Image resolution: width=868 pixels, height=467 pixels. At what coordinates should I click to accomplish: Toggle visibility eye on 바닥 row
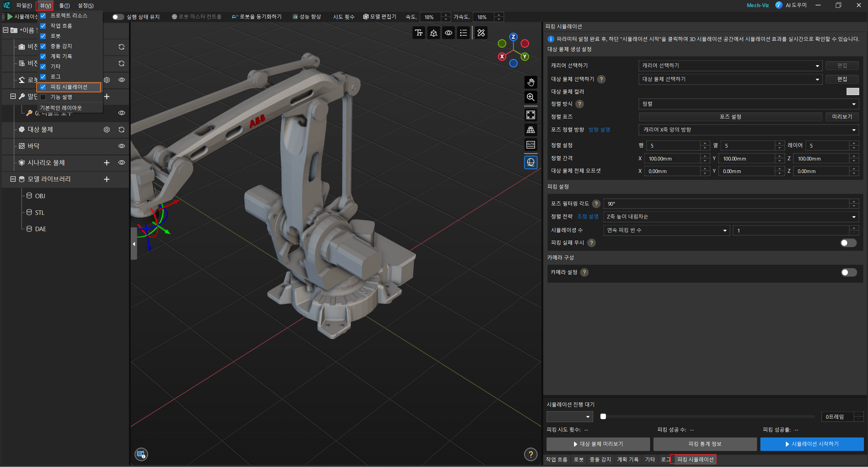[x=121, y=146]
